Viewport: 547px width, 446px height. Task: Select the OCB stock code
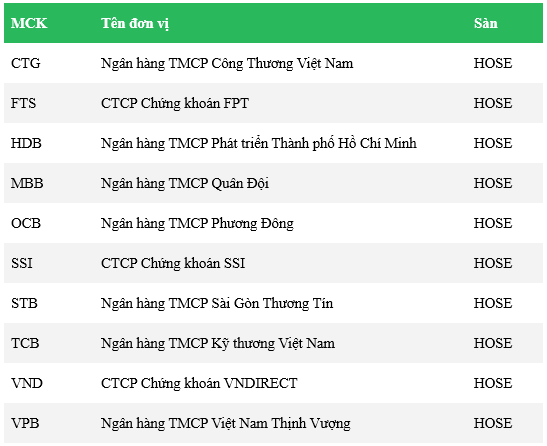click(26, 223)
